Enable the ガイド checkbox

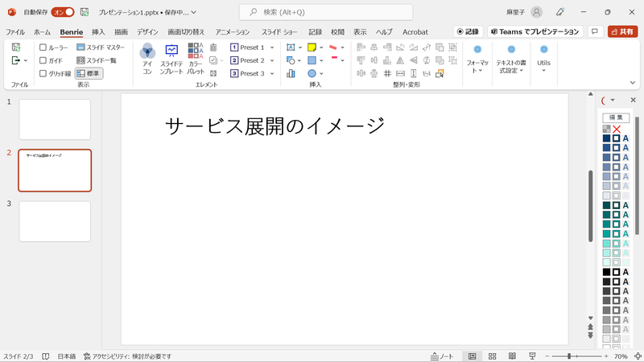(x=43, y=61)
